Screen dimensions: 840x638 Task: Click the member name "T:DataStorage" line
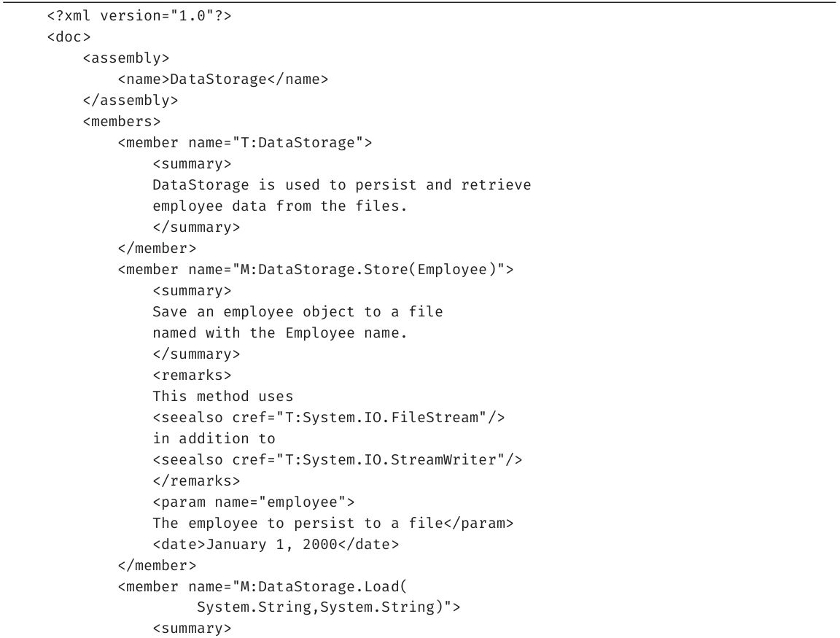[x=245, y=142]
